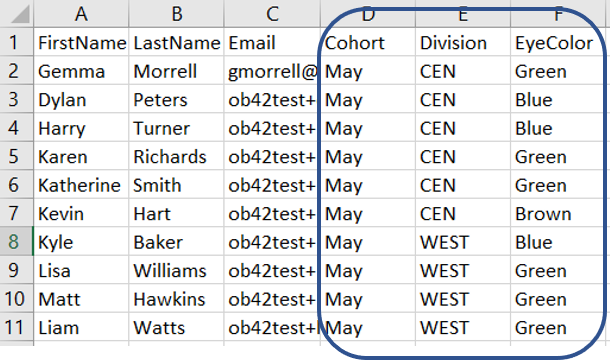The height and width of the screenshot is (364, 610).
Task: Click row 11 header
Action: click(17, 327)
